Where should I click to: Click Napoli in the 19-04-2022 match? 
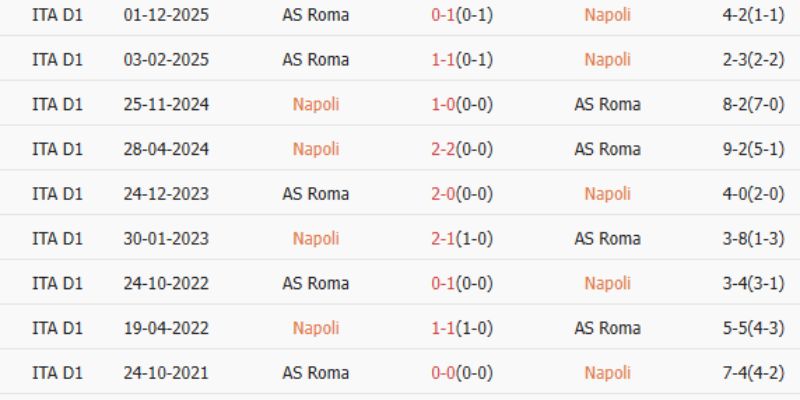click(x=316, y=328)
